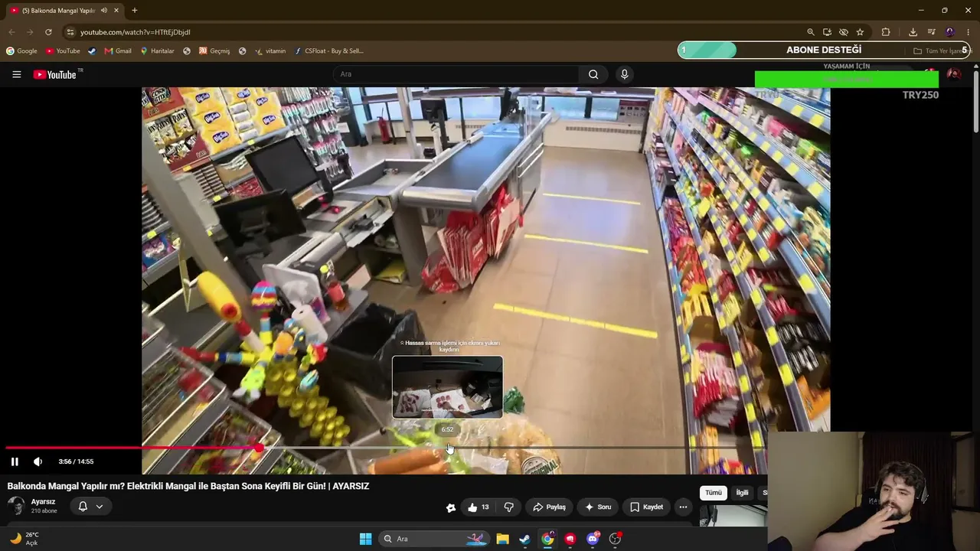
Task: Open the vitamin bookmark
Action: [270, 51]
